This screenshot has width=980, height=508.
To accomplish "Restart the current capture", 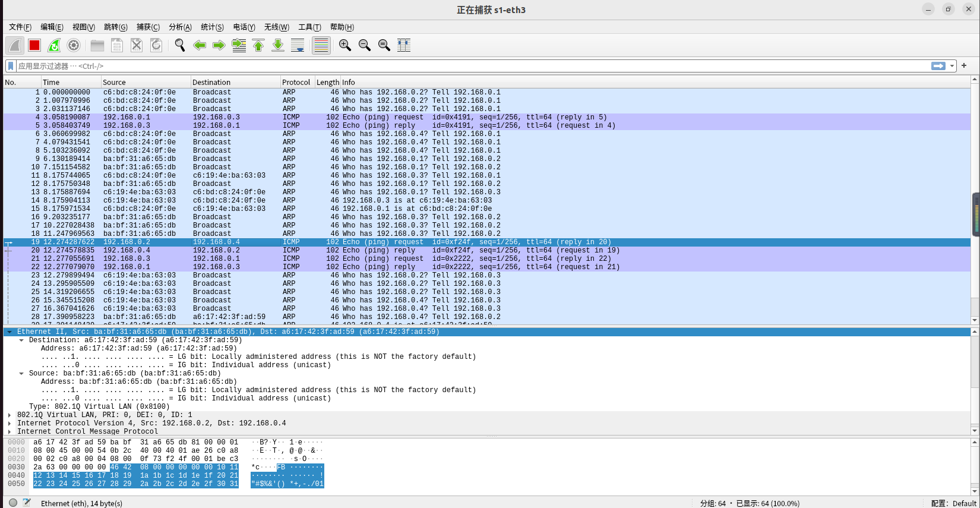I will [54, 45].
